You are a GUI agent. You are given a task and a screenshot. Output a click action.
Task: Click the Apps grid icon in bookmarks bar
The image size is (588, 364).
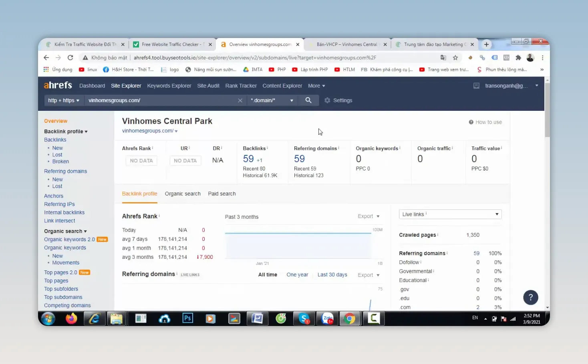(x=46, y=69)
